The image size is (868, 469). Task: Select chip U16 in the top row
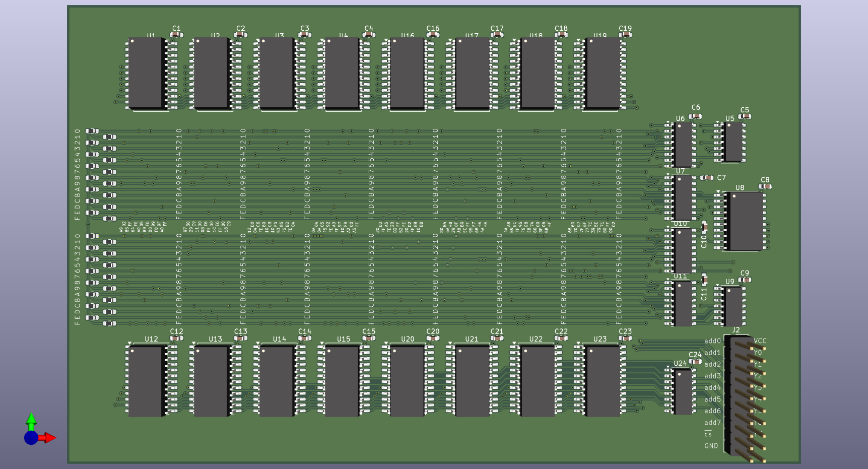pos(407,73)
